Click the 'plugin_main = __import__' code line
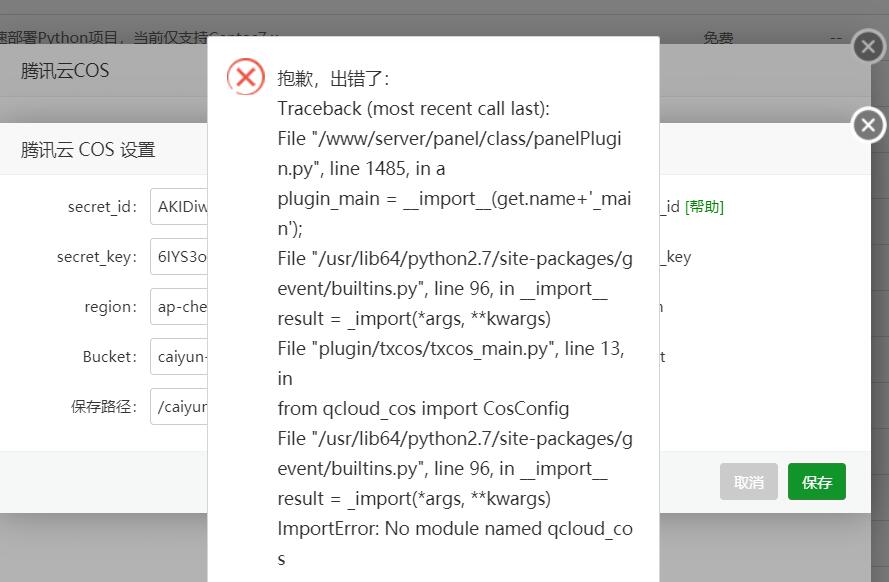The width and height of the screenshot is (889, 582). pos(454,199)
